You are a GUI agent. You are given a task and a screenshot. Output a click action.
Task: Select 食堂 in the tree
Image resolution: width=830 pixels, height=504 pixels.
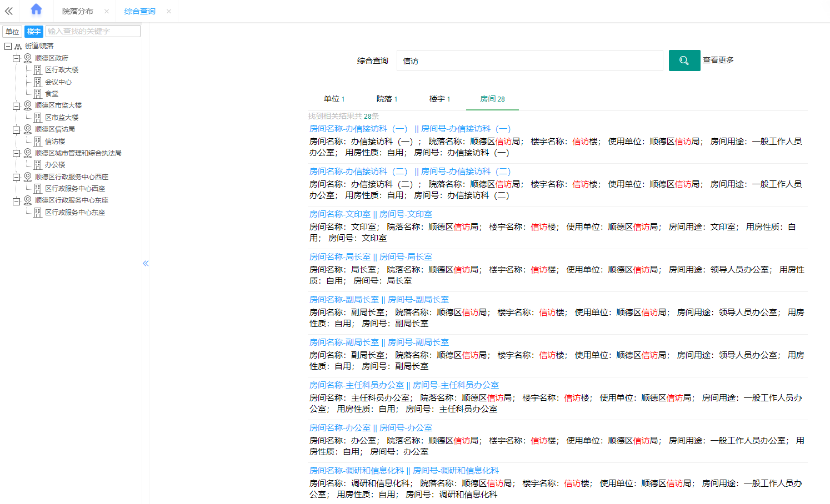point(52,94)
